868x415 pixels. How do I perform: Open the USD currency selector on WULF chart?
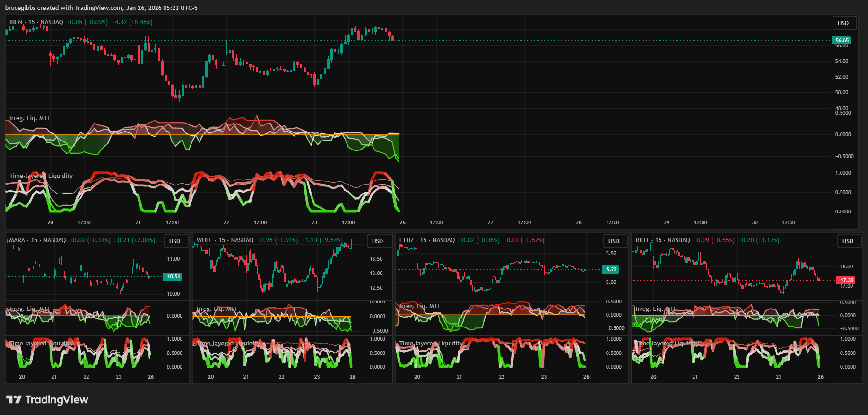coord(377,241)
